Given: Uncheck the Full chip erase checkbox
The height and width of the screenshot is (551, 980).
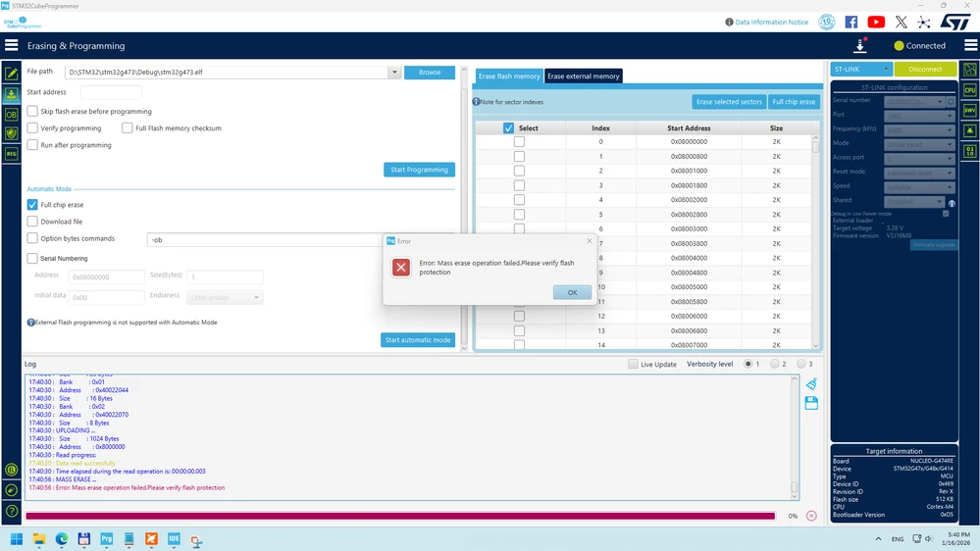Looking at the screenshot, I should click(x=32, y=204).
